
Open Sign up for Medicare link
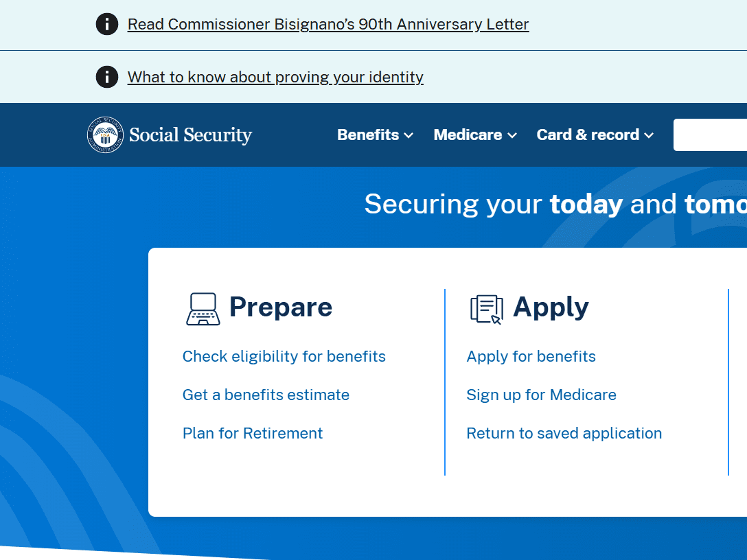(x=541, y=395)
